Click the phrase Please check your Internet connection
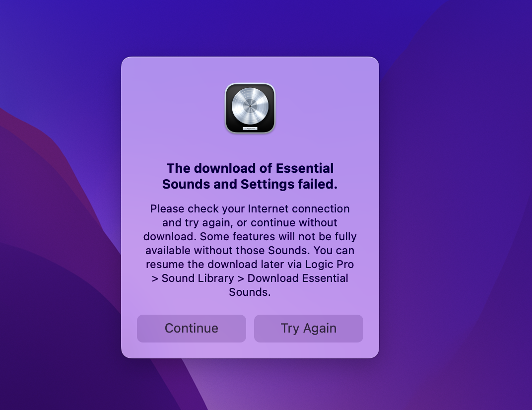 click(250, 208)
